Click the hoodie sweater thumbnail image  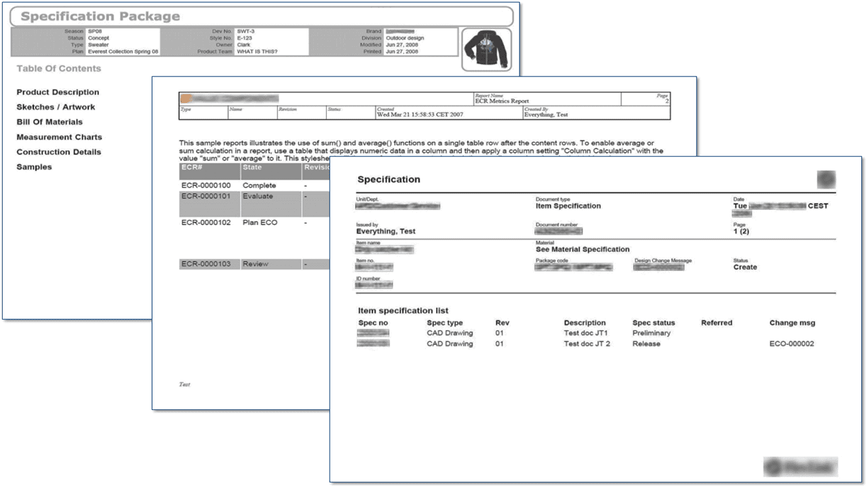[x=486, y=49]
